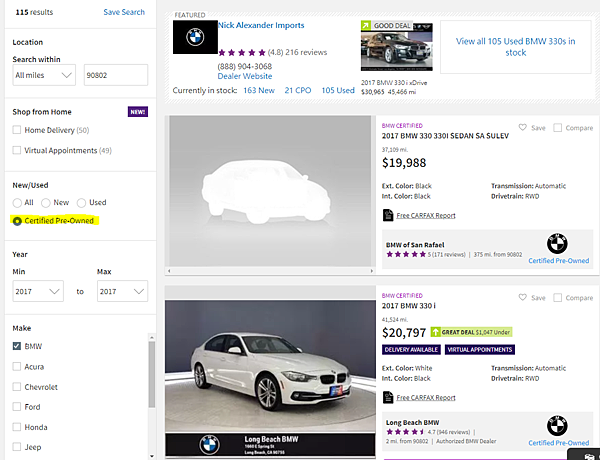Open Nick Alexander Imports dealer link
The height and width of the screenshot is (460, 600).
tap(261, 25)
